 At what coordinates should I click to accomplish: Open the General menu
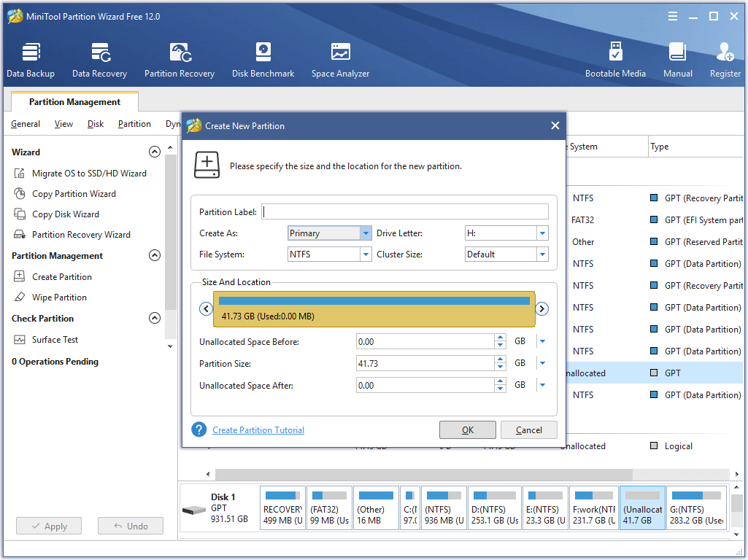pos(26,124)
